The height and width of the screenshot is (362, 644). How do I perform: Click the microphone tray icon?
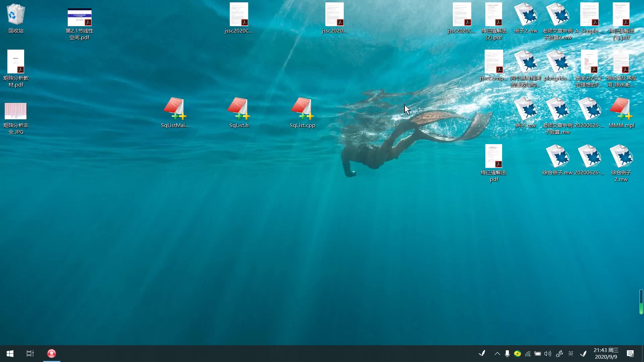point(507,354)
